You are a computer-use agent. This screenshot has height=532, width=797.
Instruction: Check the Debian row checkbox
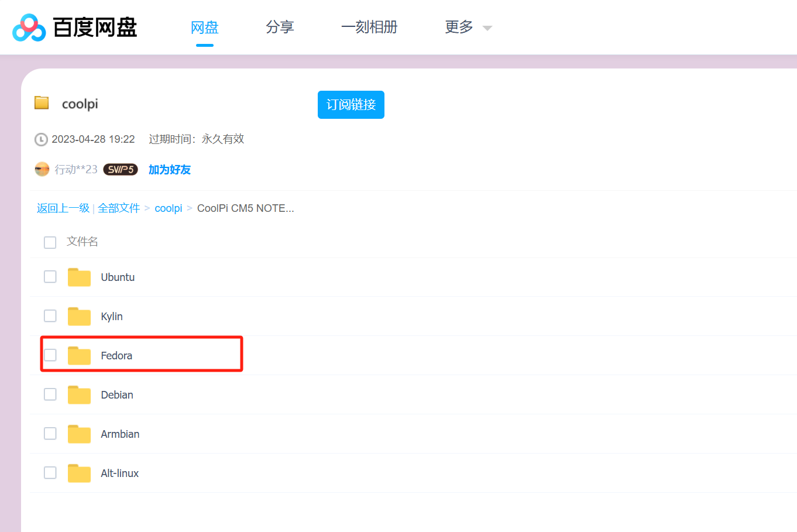click(50, 394)
